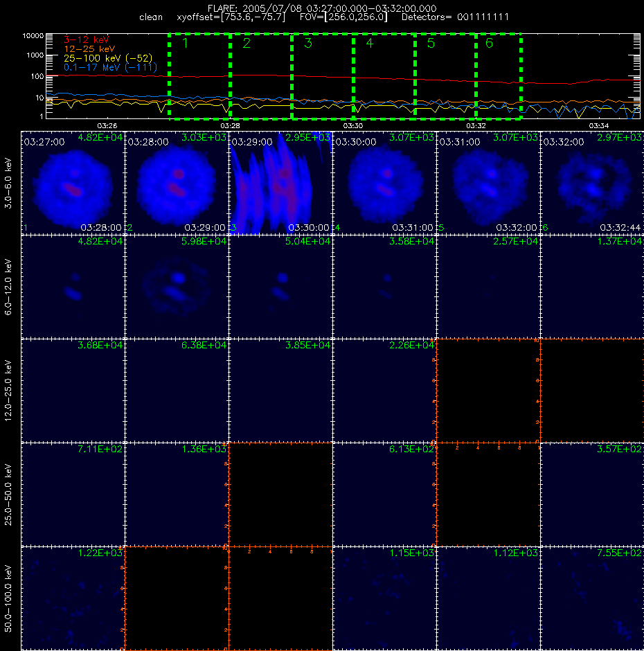Viewport: 644px width, 651px height.
Task: Open the 6.0-12.0 keV image labeled 5.04E+04
Action: pyautogui.click(x=280, y=287)
